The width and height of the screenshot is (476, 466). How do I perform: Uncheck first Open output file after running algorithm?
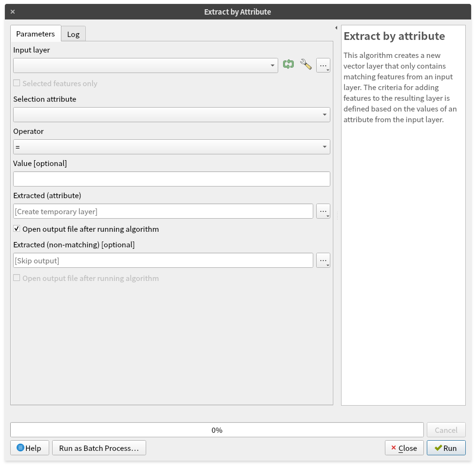(17, 229)
